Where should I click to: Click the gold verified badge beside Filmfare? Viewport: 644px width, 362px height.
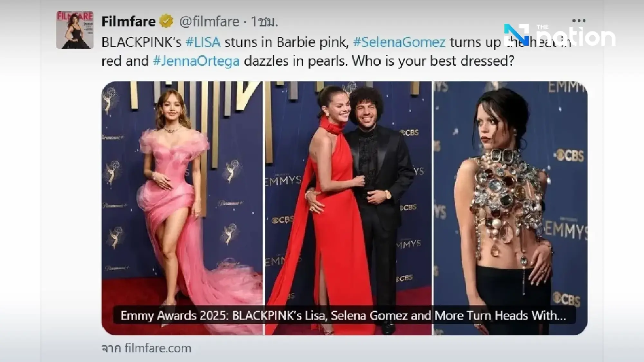coord(166,22)
